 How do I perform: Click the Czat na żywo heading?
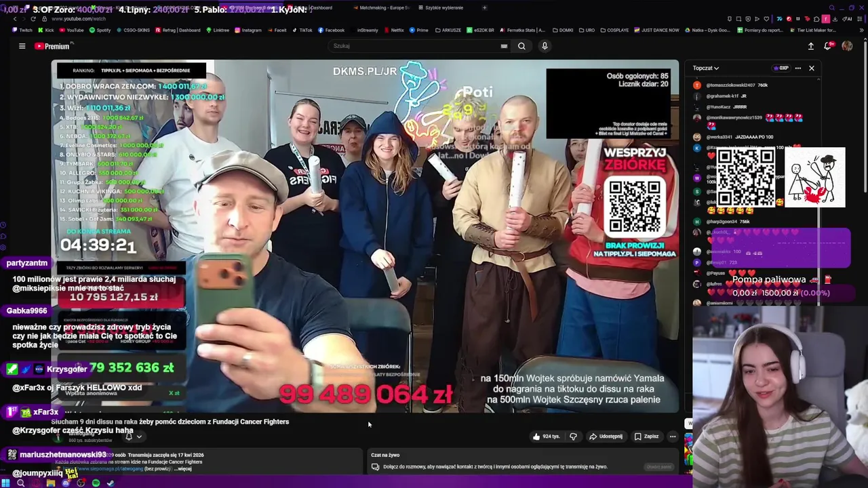tap(385, 455)
